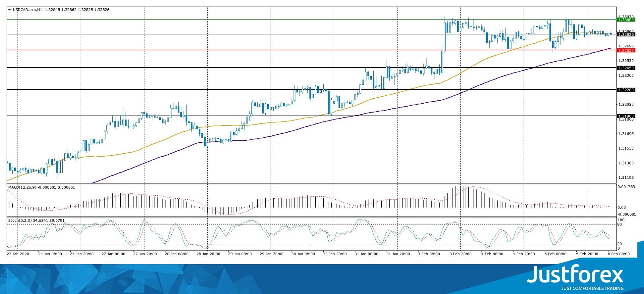Click the Stochastic scale value 80
The width and height of the screenshot is (644, 294).
pyautogui.click(x=620, y=224)
